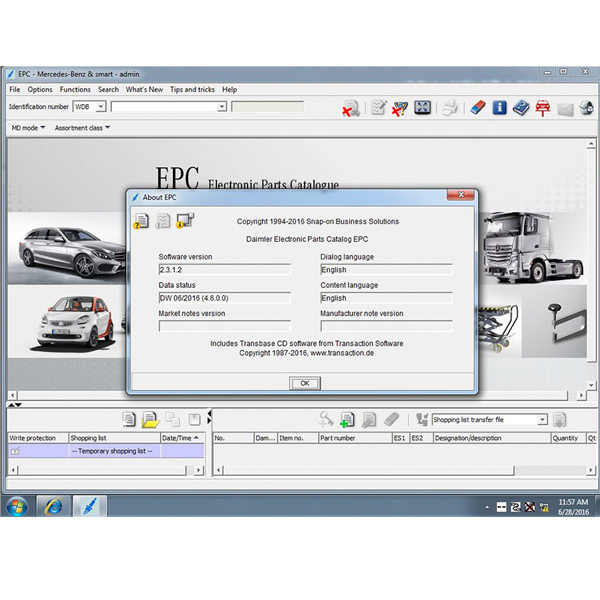
Task: Open the MD mode dropdown
Action: 28,128
